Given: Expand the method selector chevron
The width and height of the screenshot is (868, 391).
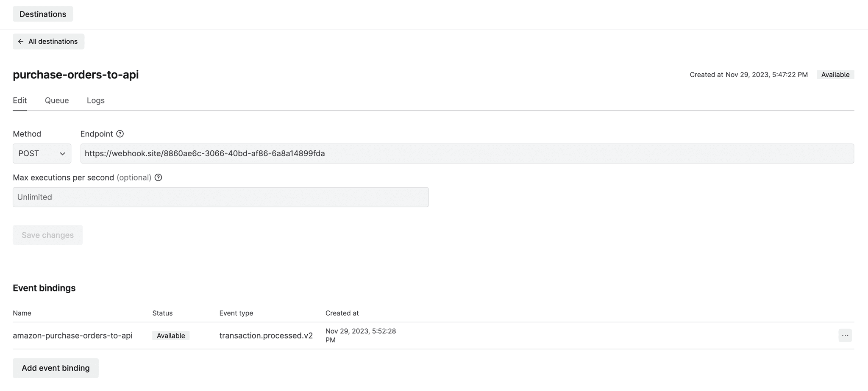Looking at the screenshot, I should coord(63,154).
